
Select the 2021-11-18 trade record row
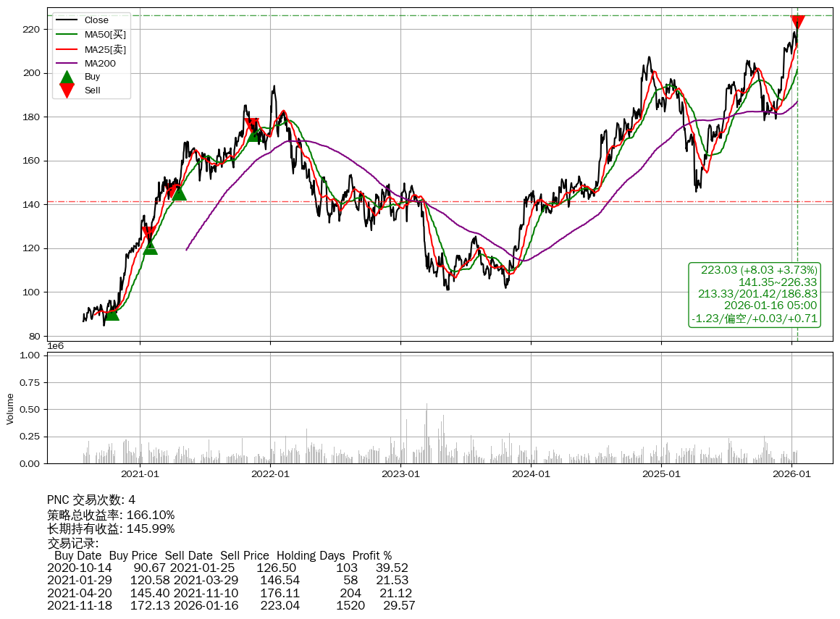(x=230, y=605)
